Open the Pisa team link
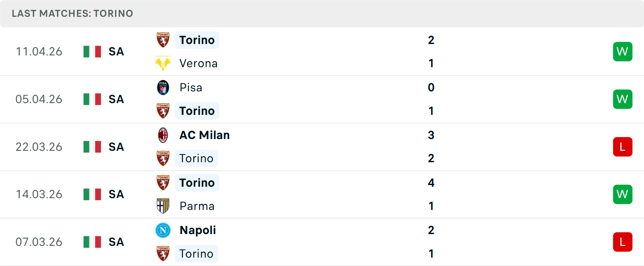644x266 pixels. [191, 88]
